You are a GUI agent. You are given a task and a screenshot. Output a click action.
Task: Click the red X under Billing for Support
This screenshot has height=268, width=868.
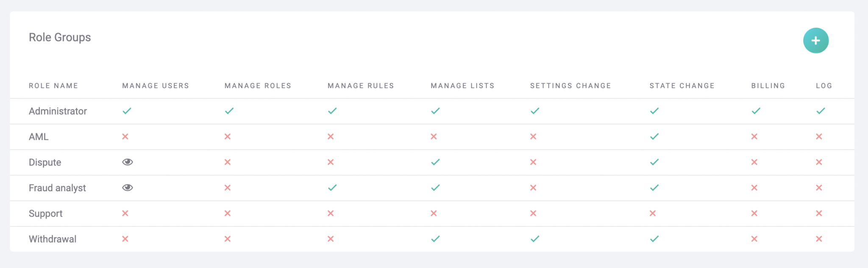pyautogui.click(x=754, y=213)
